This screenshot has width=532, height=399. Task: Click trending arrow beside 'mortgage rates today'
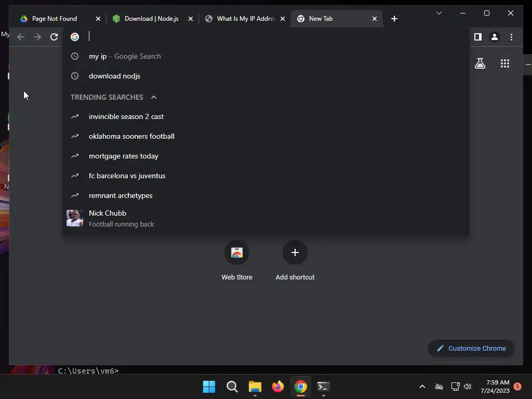tap(75, 156)
